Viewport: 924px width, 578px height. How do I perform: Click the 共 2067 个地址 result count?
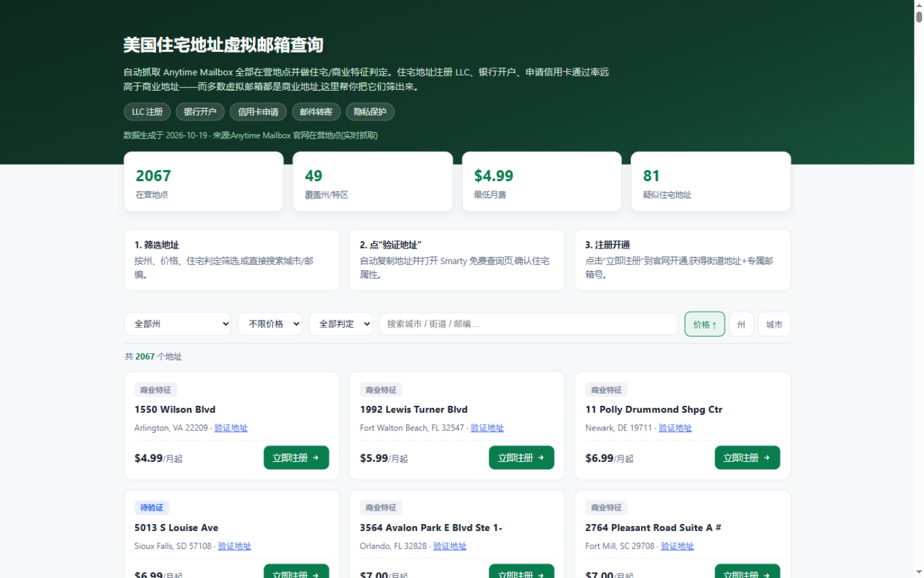[x=153, y=356]
